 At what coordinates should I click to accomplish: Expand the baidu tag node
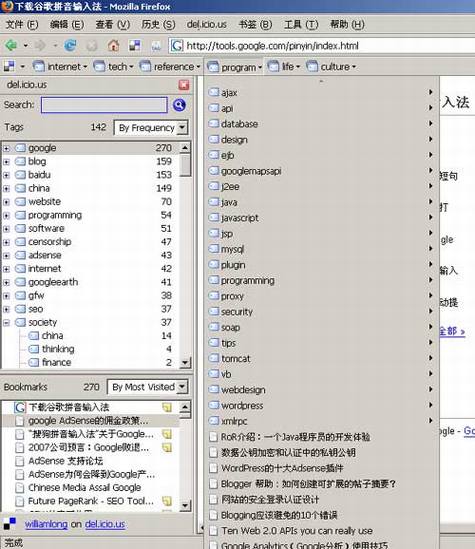(x=6, y=175)
